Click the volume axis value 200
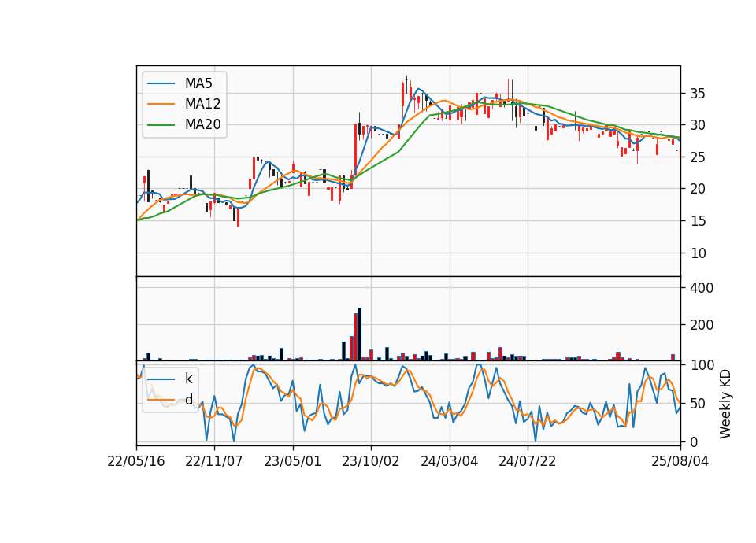 click(702, 325)
